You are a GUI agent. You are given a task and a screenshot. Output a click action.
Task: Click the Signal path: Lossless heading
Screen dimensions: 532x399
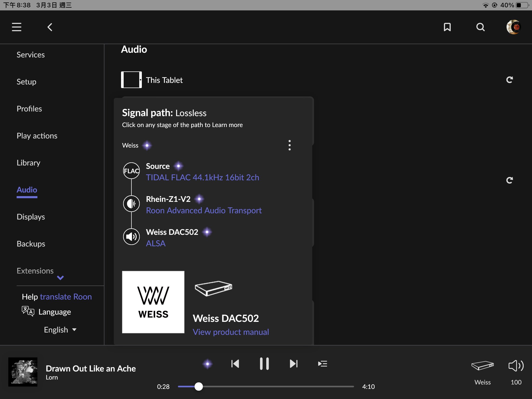[164, 113]
